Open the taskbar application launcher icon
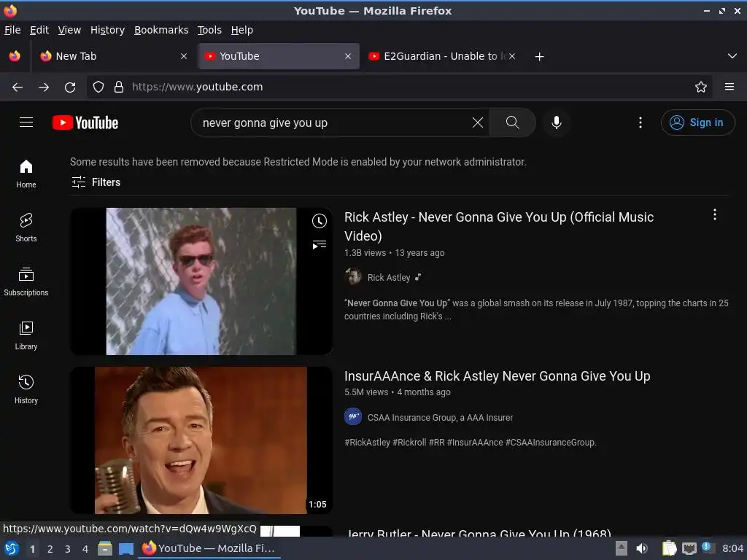747x560 pixels. coord(12,548)
